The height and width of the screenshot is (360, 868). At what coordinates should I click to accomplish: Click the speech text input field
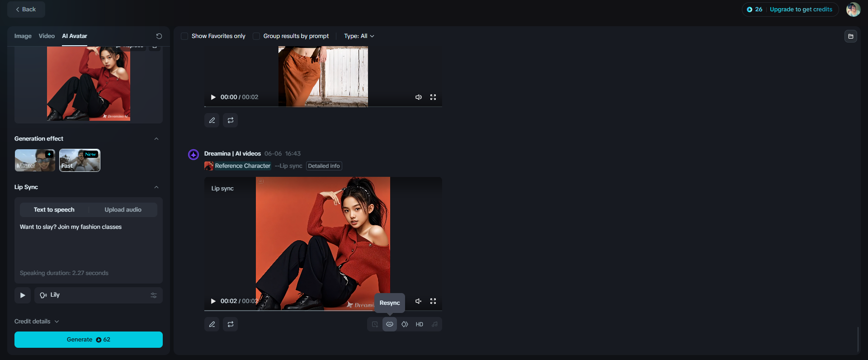pyautogui.click(x=89, y=244)
